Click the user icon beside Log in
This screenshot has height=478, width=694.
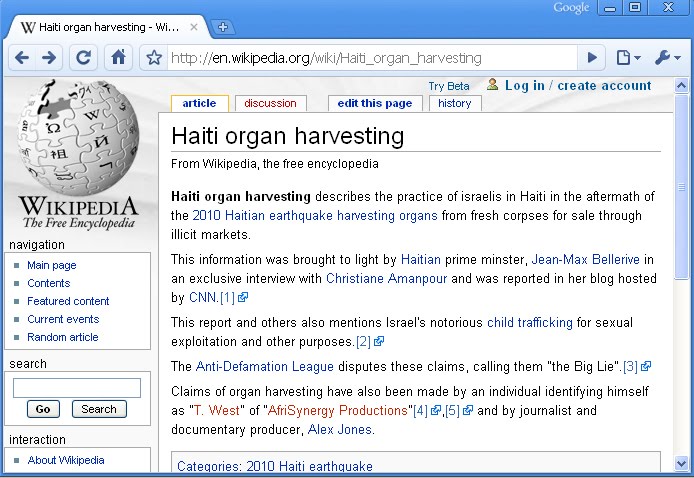pyautogui.click(x=492, y=85)
